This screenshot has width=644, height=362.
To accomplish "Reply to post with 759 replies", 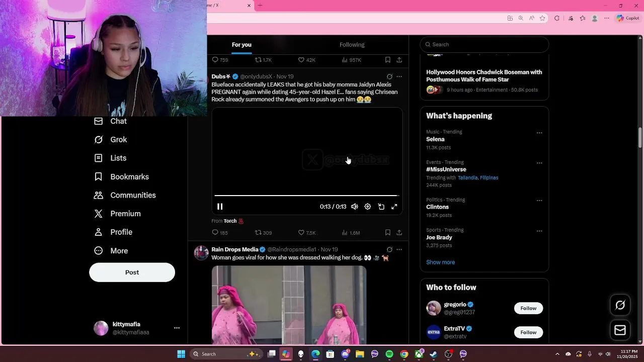I will coord(220,60).
